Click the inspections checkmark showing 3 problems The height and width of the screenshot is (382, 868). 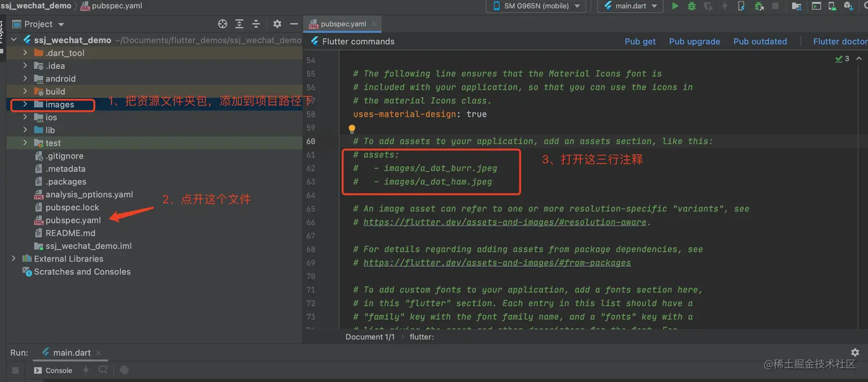tap(842, 59)
